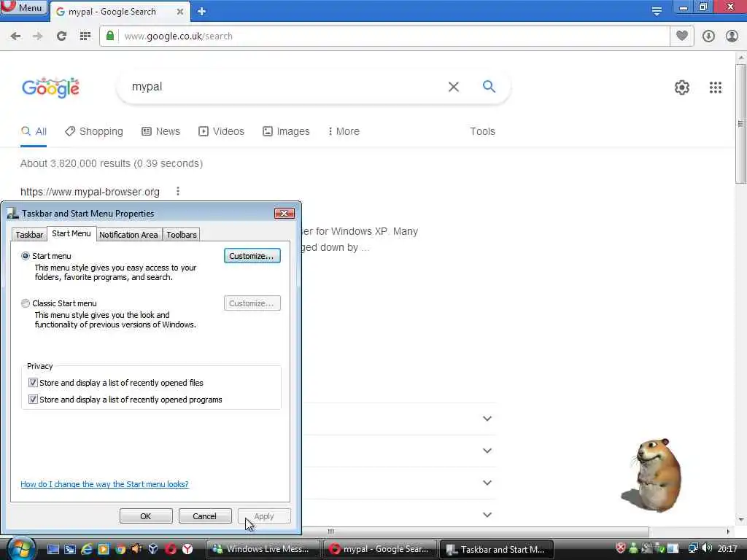Click the taskbar clock showing 20:17
This screenshot has width=747, height=560.
coord(727,548)
